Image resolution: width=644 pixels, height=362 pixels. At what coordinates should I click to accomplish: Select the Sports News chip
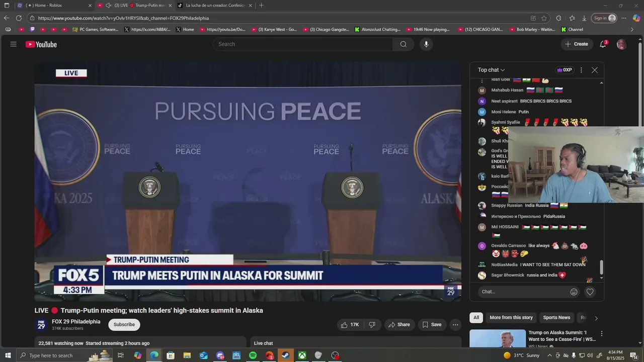(556, 318)
